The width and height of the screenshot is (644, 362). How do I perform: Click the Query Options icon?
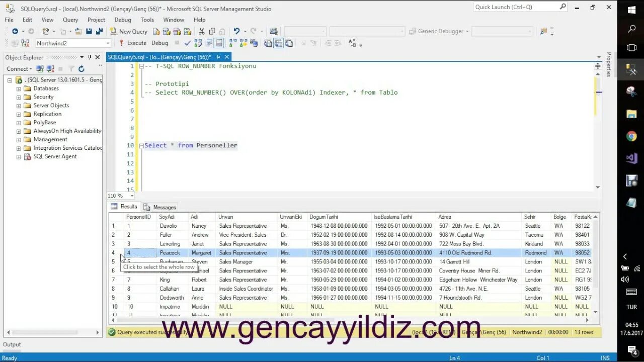[x=208, y=43]
